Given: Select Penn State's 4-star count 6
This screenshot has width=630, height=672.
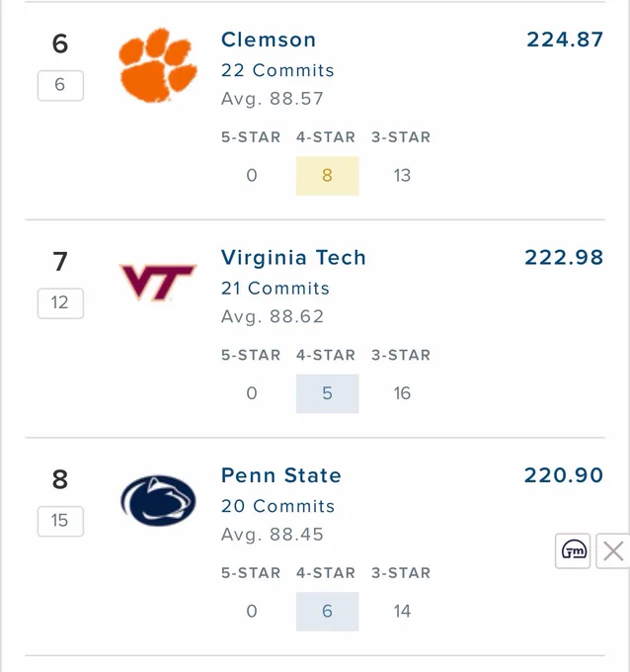Looking at the screenshot, I should coord(327,611).
